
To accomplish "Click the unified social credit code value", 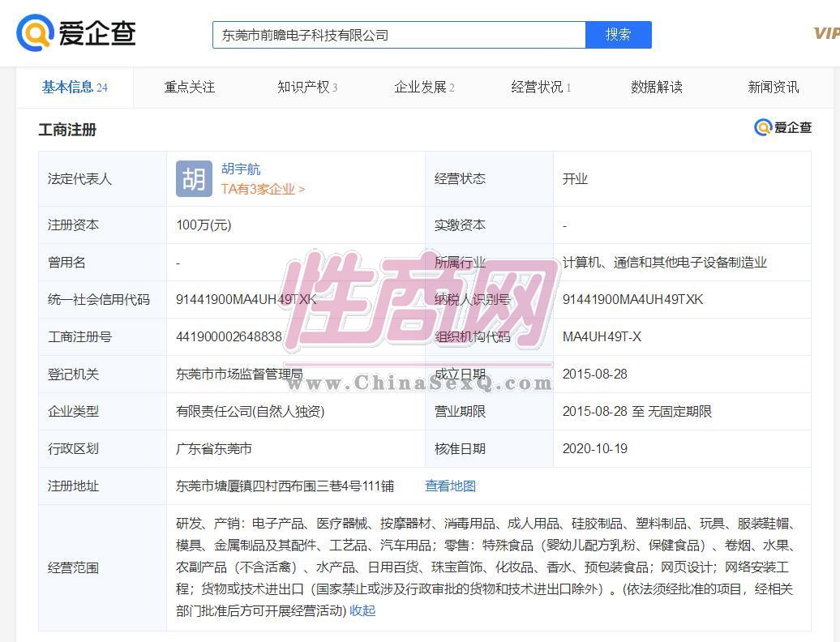I will (x=246, y=299).
